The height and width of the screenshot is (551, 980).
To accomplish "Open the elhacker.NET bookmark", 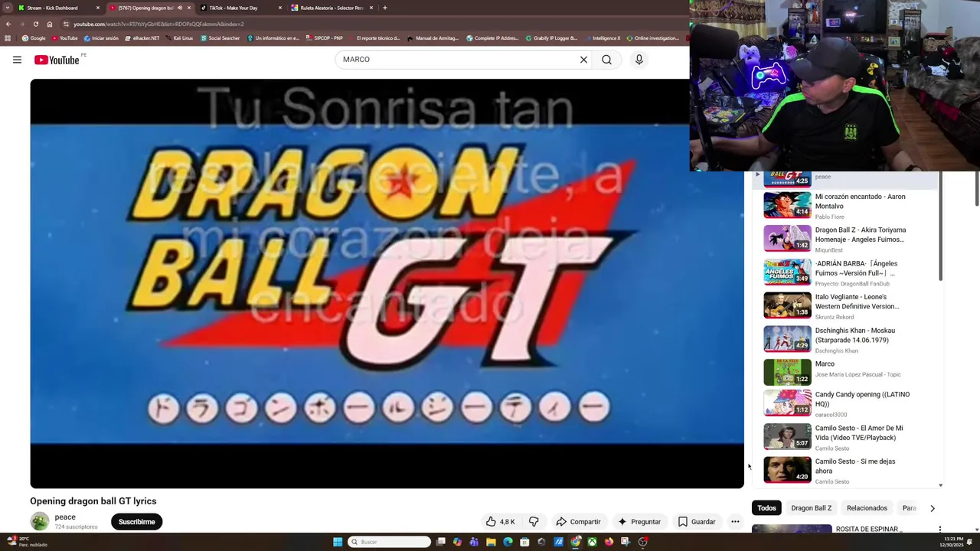I will 142,38.
